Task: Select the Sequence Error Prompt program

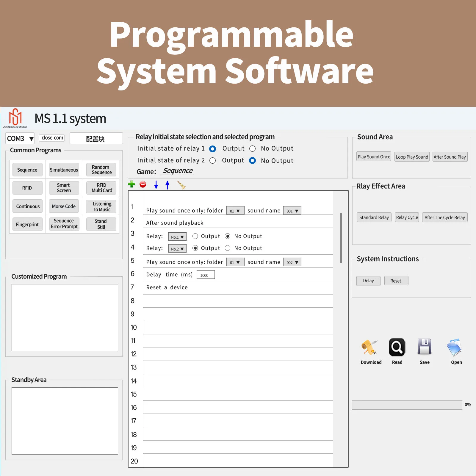Action: (64, 224)
